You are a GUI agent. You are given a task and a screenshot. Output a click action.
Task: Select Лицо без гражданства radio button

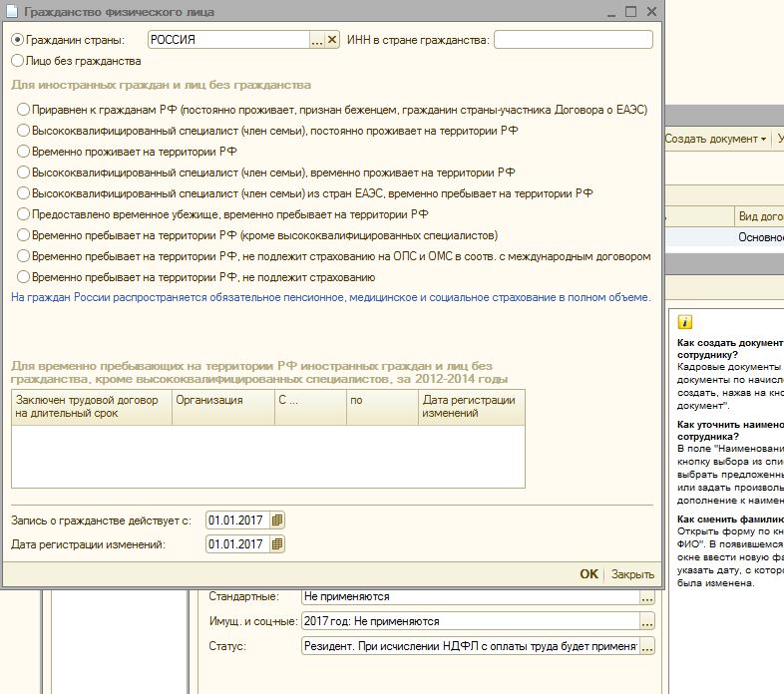point(16,61)
